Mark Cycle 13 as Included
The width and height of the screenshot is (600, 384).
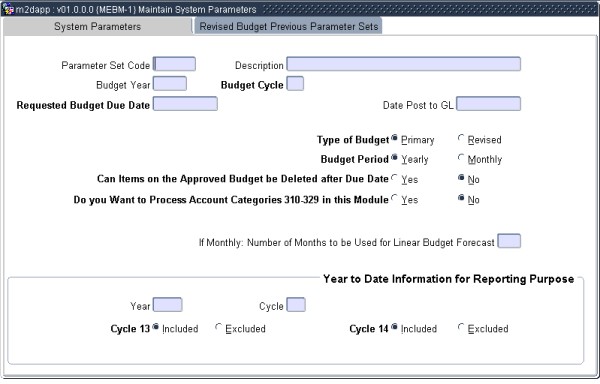coord(155,327)
